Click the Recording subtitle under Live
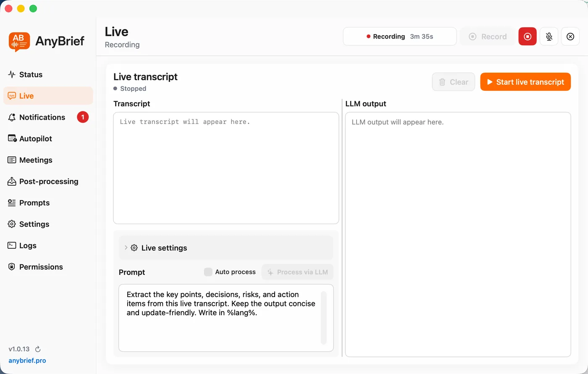Screen dimensions: 588x374 pos(122,45)
